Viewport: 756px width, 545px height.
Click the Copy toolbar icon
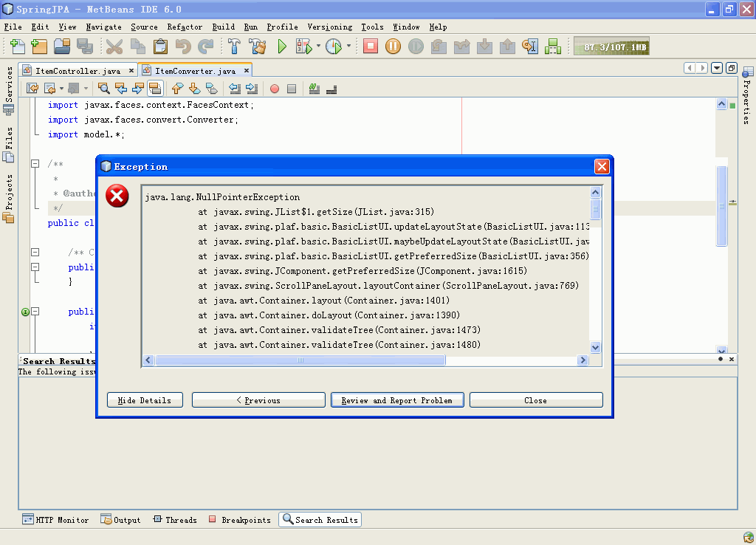[138, 47]
